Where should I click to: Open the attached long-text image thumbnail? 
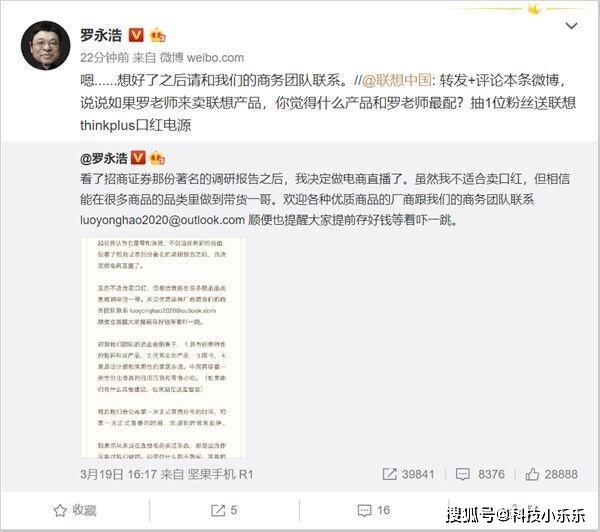(x=163, y=347)
